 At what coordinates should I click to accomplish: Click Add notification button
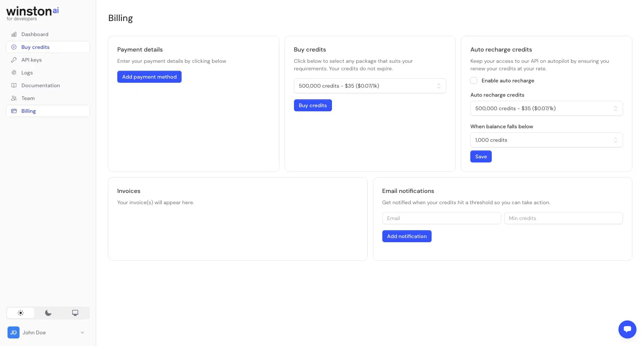coord(407,236)
